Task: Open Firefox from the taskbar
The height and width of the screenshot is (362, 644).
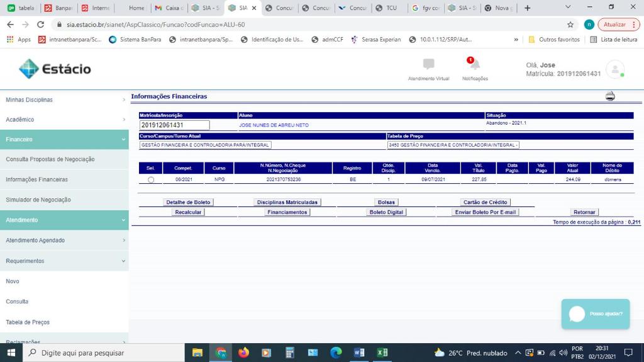Action: coord(243,353)
